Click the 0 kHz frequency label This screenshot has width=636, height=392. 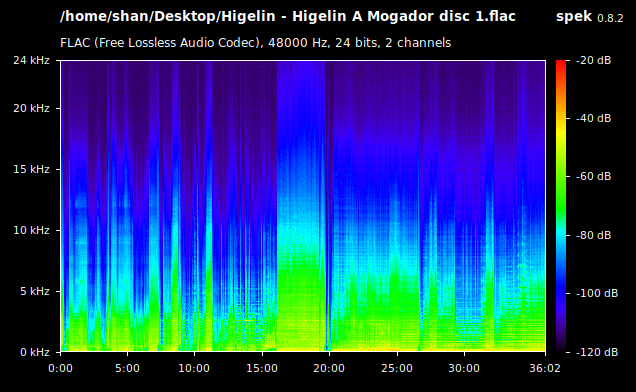click(x=34, y=352)
